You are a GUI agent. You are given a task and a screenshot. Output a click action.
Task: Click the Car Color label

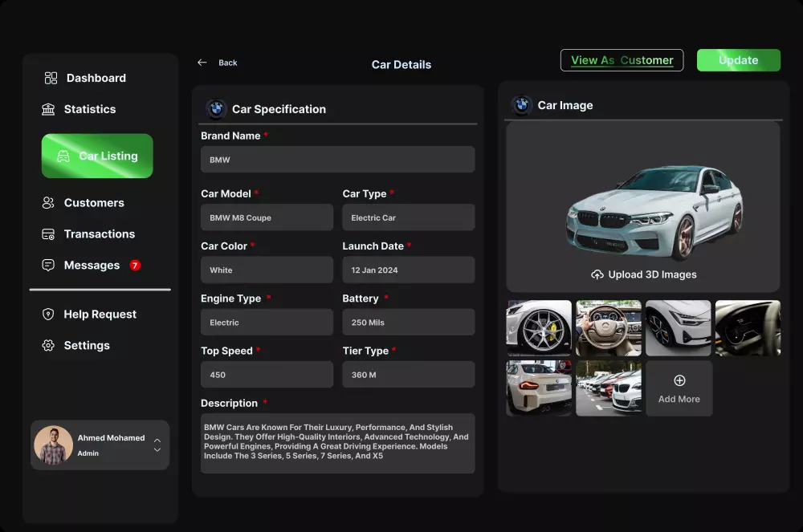[224, 246]
